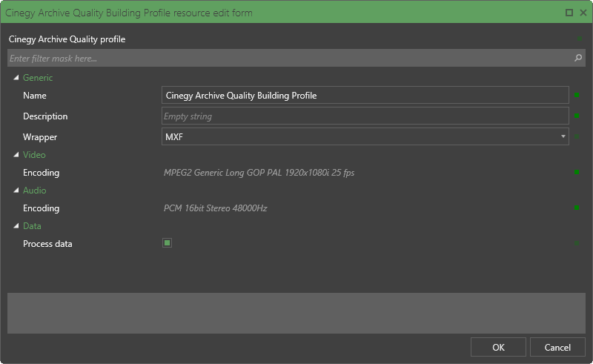Screen dimensions: 593x364
Task: Click the MPEG2 Generic Long GOP video encoding value
Action: [x=259, y=173]
